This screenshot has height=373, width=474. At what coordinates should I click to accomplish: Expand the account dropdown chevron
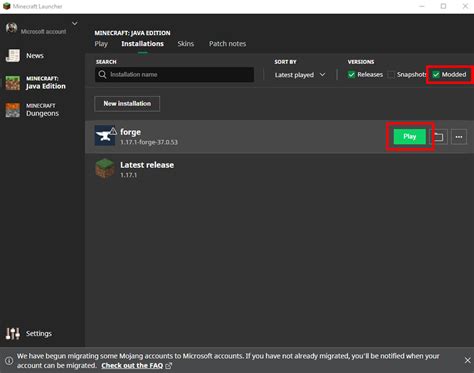tap(75, 23)
